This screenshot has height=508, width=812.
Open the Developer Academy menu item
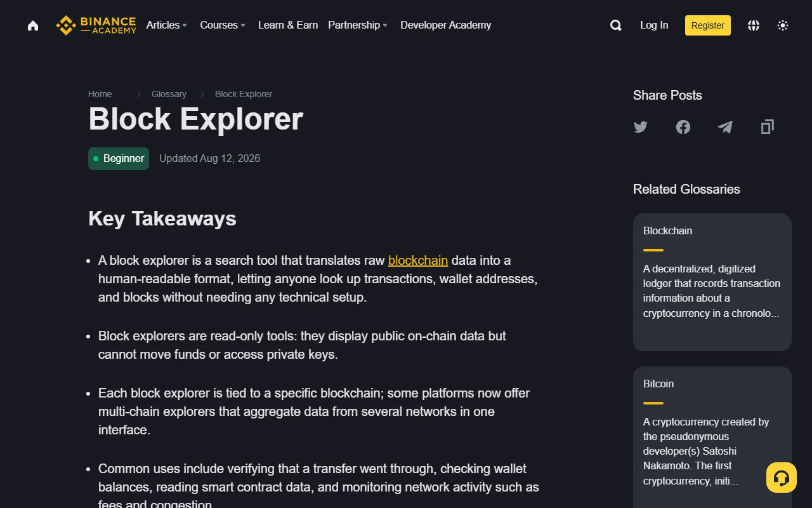pyautogui.click(x=446, y=25)
